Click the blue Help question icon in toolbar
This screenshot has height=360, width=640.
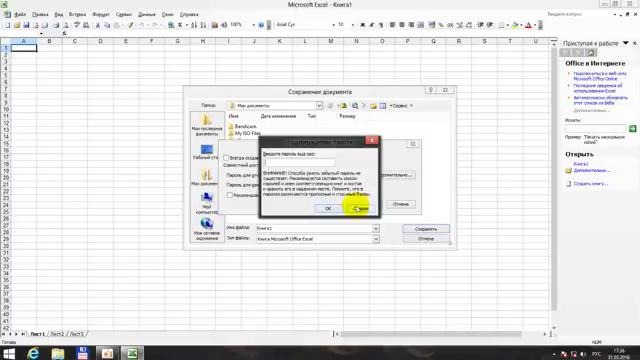[x=261, y=25]
